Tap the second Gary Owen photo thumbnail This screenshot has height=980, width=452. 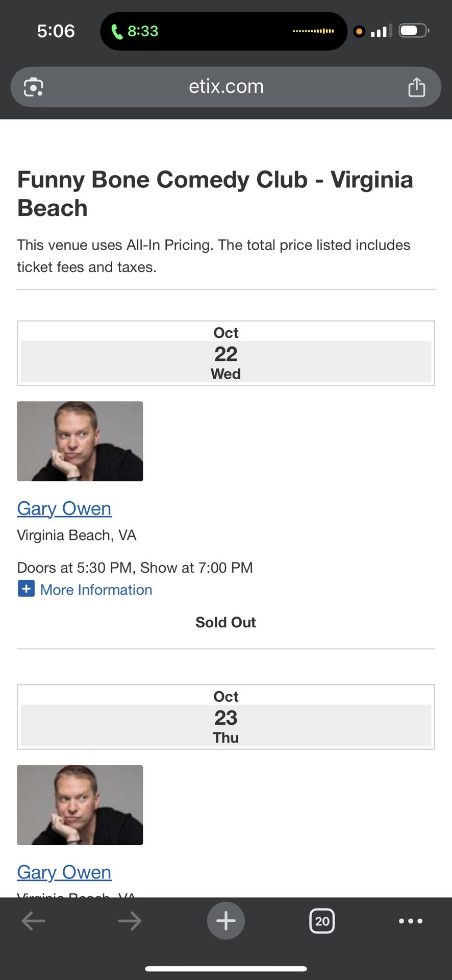point(80,804)
